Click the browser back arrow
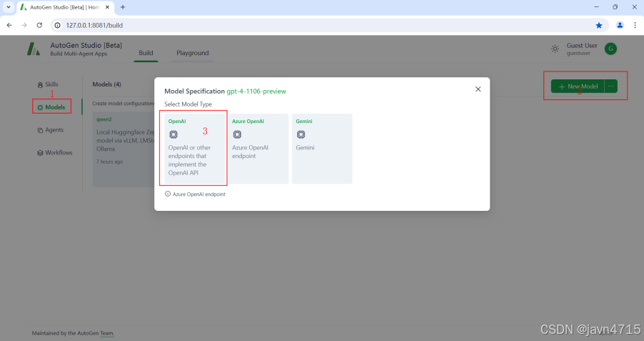 pos(9,25)
